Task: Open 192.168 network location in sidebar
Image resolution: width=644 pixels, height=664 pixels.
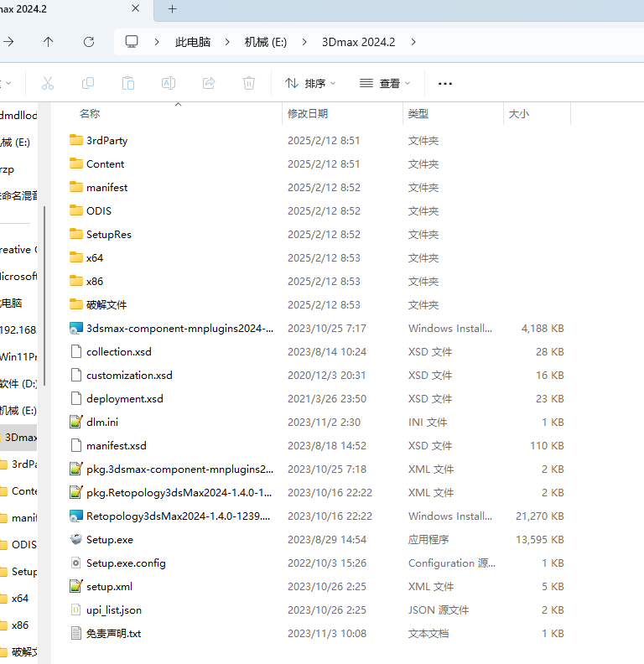Action: [18, 329]
